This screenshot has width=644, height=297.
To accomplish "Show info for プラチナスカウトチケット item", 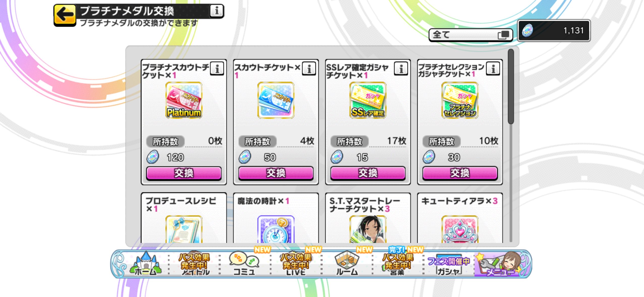I will (217, 69).
